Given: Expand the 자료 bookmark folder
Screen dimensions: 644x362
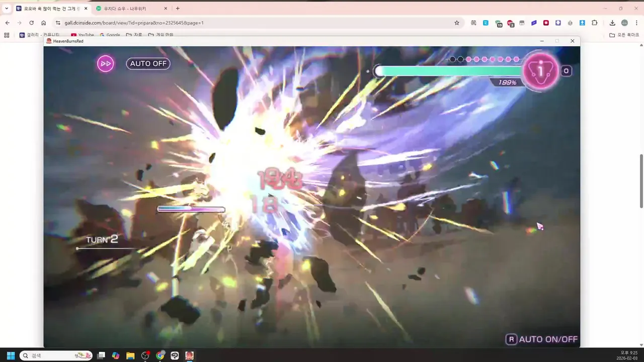Looking at the screenshot, I should point(134,35).
